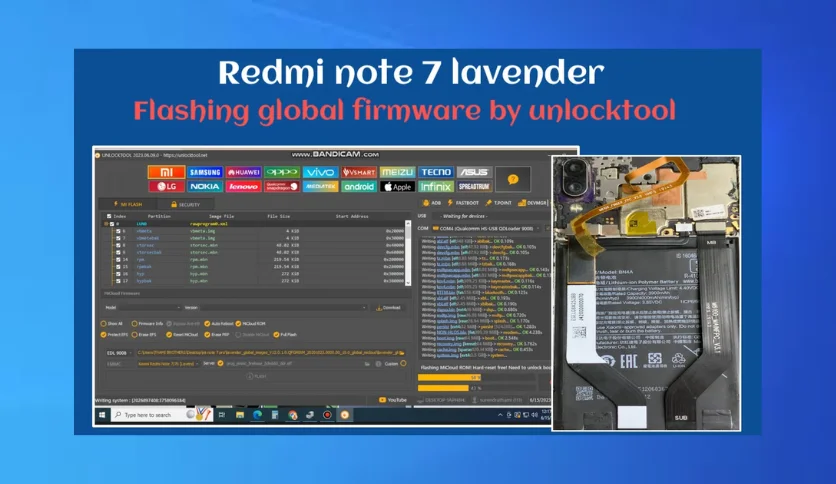Open the help chat bubble icon
The width and height of the screenshot is (836, 484).
point(513,179)
